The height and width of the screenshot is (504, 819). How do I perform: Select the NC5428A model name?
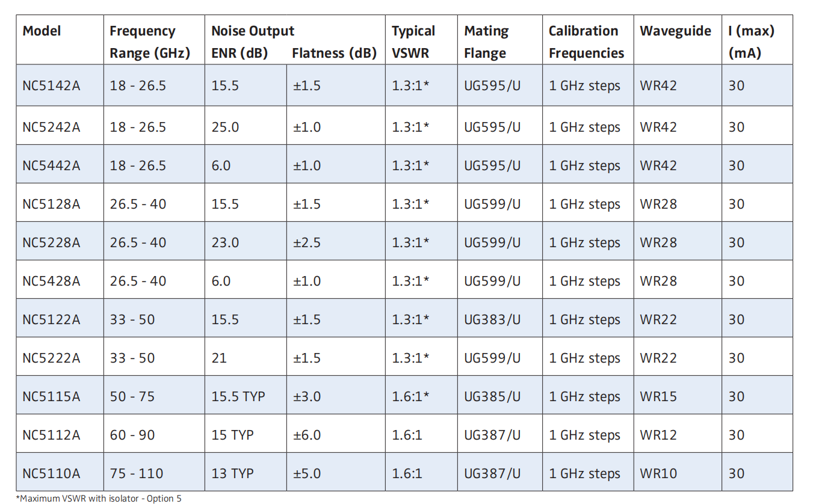[51, 281]
